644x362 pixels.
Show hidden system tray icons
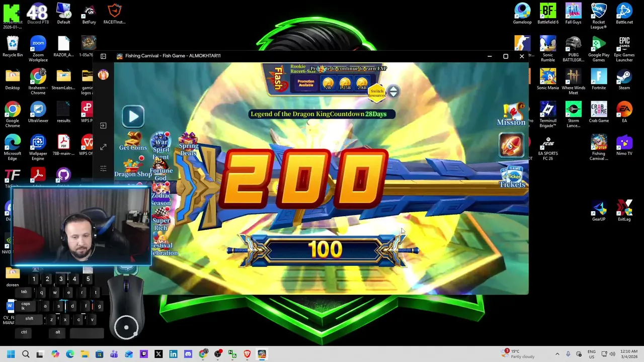click(x=557, y=354)
